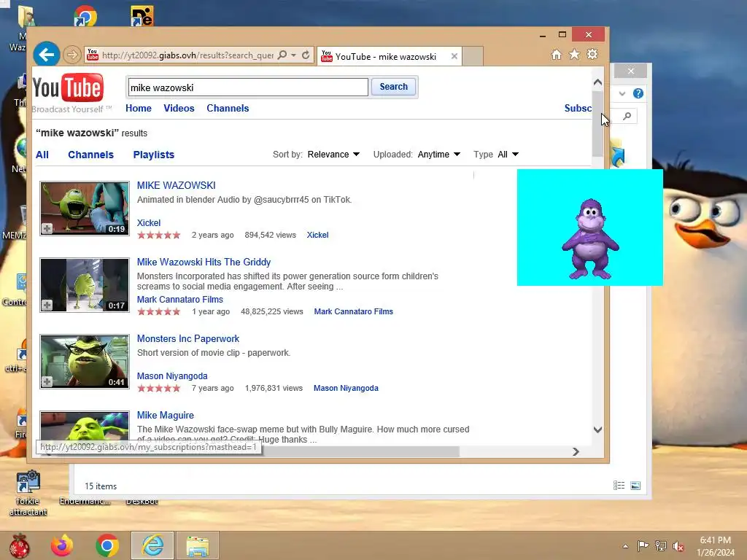Open the Mason Niyangoda channel link after the views

point(346,388)
